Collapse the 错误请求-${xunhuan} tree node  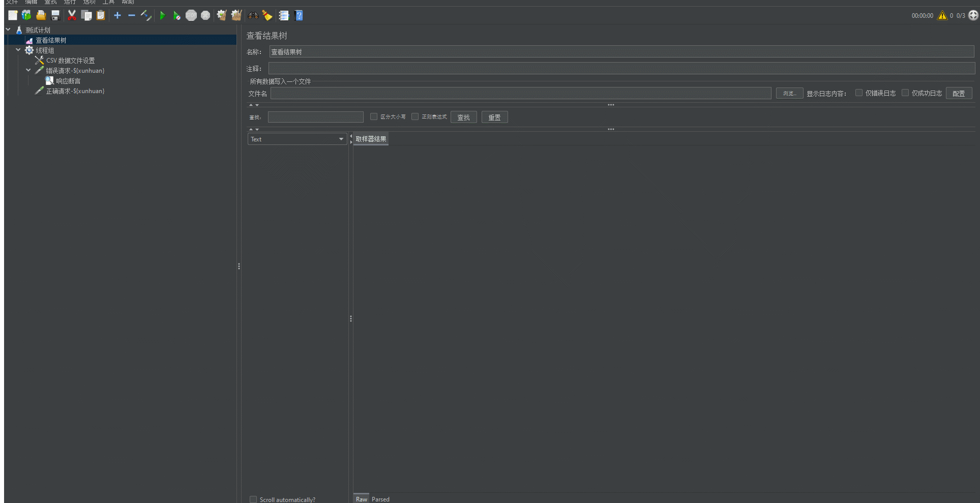(x=28, y=70)
